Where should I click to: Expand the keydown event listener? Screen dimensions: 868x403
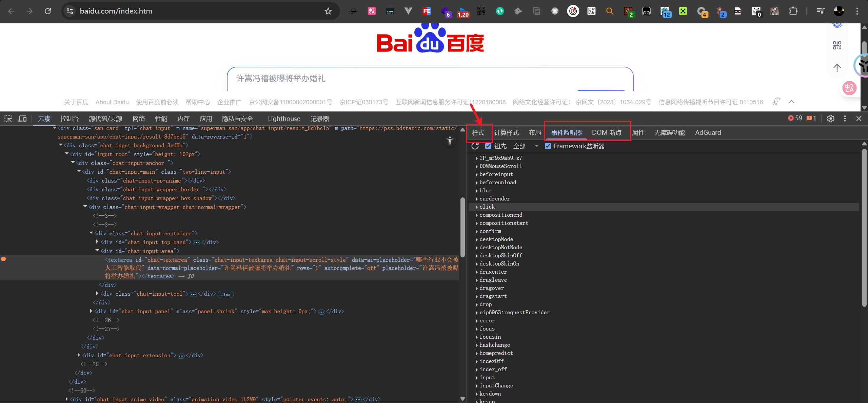pos(477,394)
